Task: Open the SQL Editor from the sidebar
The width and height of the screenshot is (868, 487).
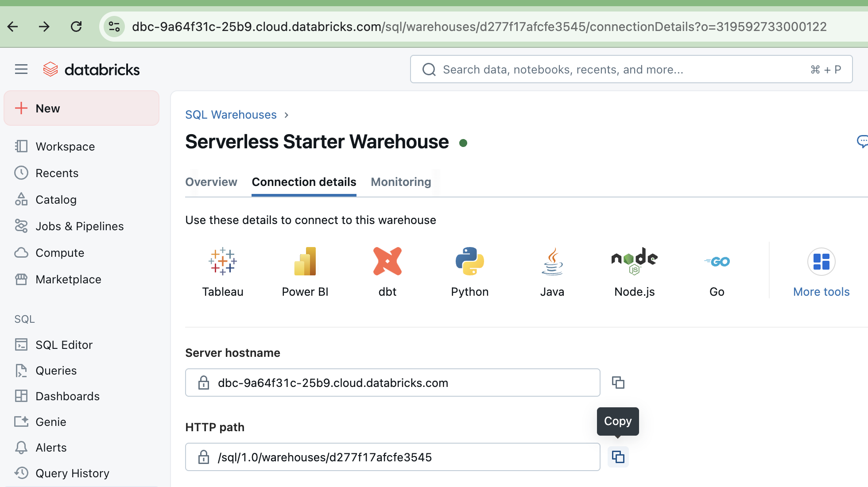Action: (x=64, y=344)
